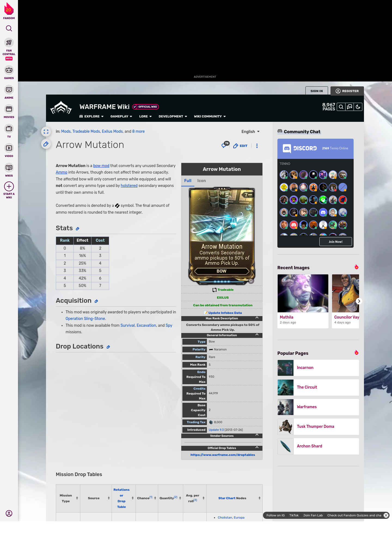Edit the Drop Locations section pencil icon
The image size is (392, 545).
[x=108, y=347]
